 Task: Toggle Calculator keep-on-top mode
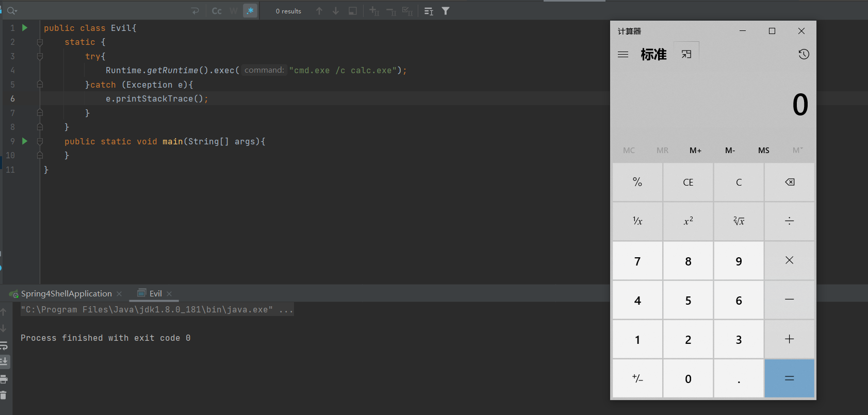coord(686,54)
